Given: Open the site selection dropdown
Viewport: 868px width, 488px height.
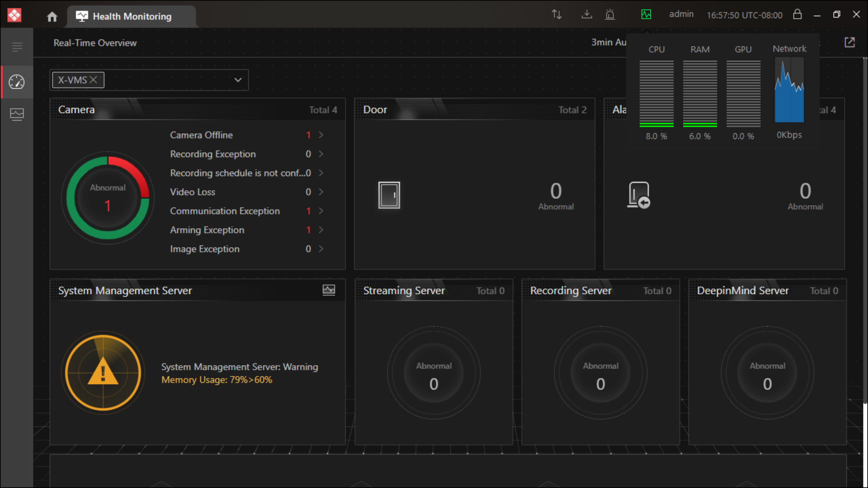Looking at the screenshot, I should pyautogui.click(x=238, y=80).
